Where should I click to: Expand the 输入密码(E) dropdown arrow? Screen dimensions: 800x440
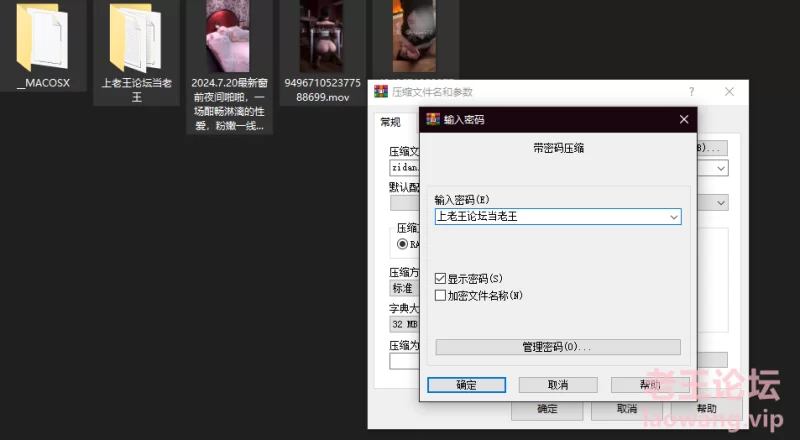point(673,216)
